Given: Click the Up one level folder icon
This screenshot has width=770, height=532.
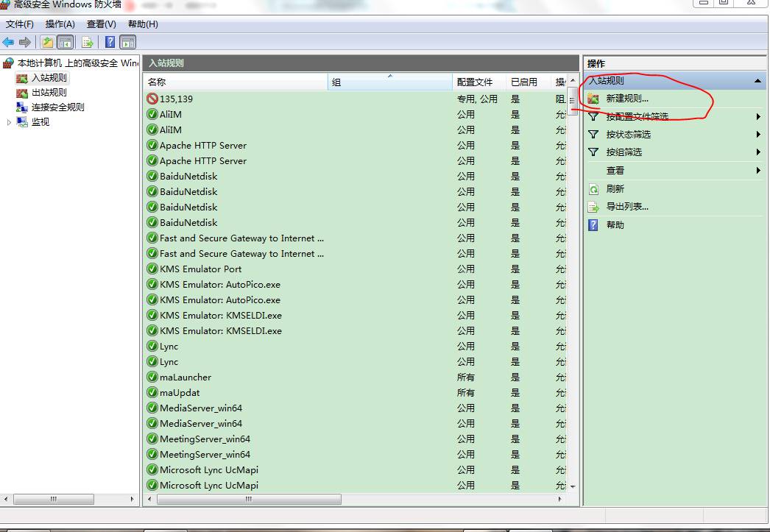Looking at the screenshot, I should point(48,42).
